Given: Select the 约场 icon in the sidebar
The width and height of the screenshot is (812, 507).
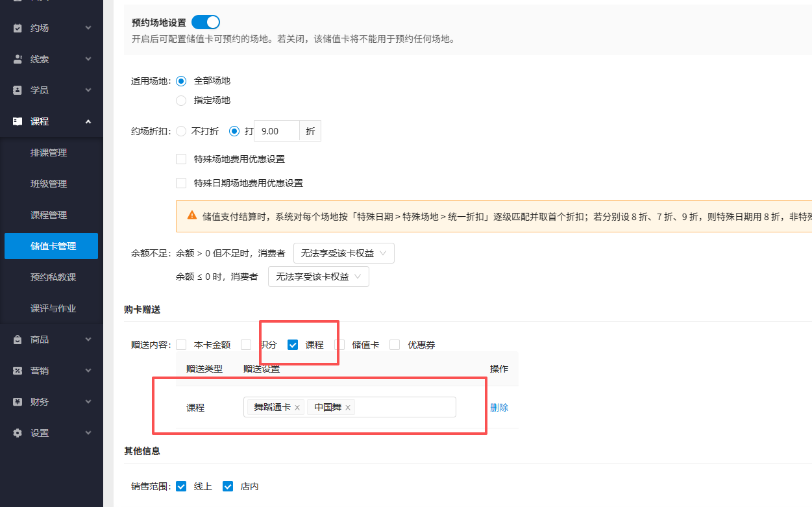Looking at the screenshot, I should pos(16,27).
